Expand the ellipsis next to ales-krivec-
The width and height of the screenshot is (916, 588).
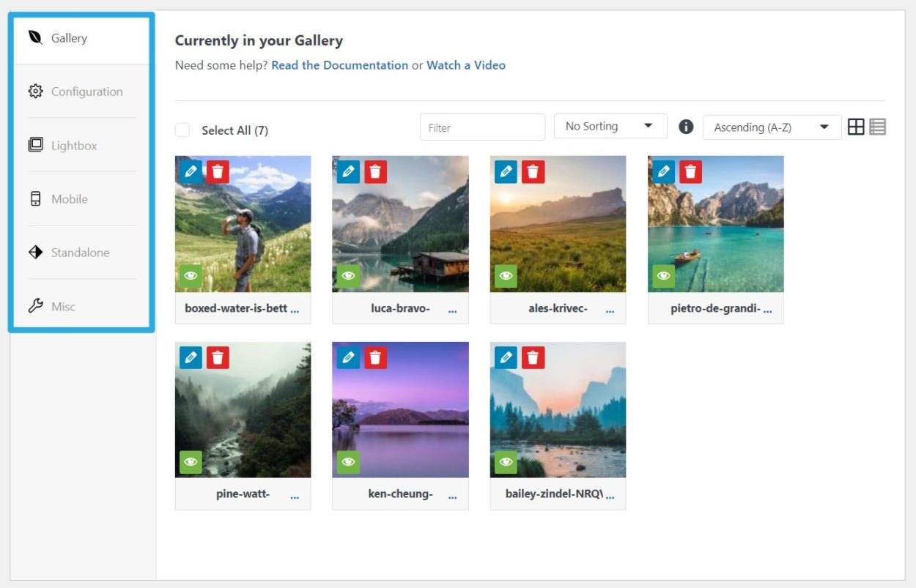click(x=610, y=310)
